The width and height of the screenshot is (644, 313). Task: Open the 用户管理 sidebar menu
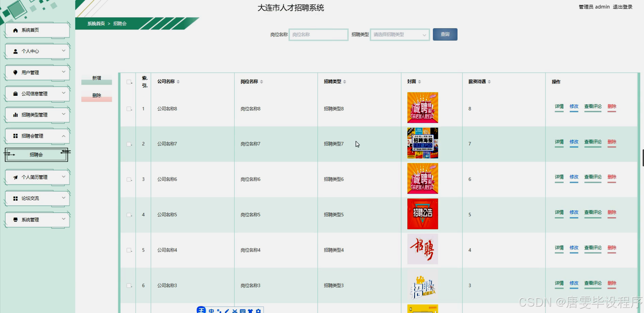click(37, 72)
